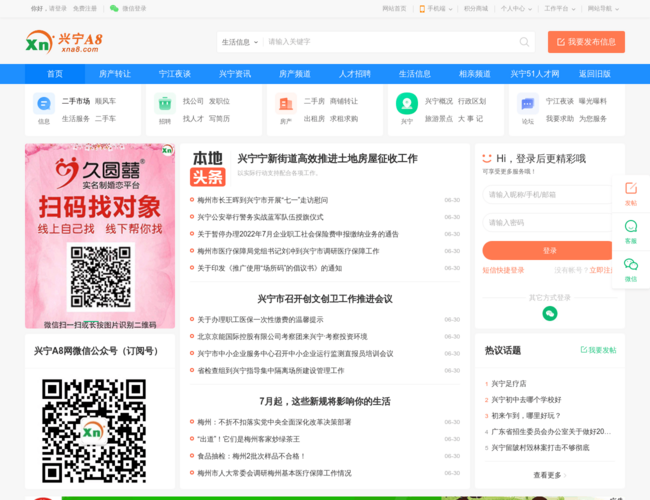Open headline 兴宁市召开创文创卫工作推进会议
This screenshot has width=650, height=500.
pos(325,299)
